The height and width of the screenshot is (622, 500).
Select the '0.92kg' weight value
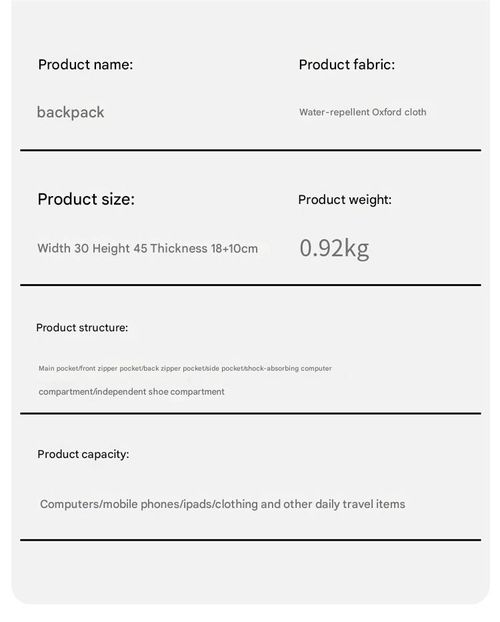[x=334, y=248]
